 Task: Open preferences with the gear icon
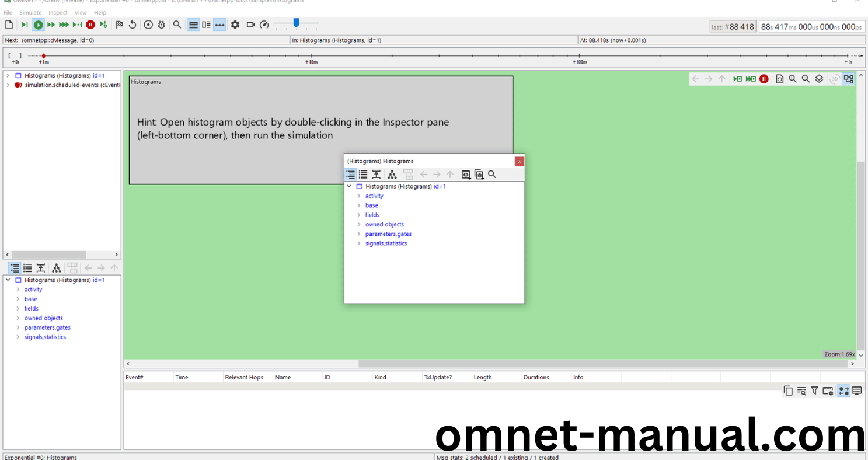(235, 25)
